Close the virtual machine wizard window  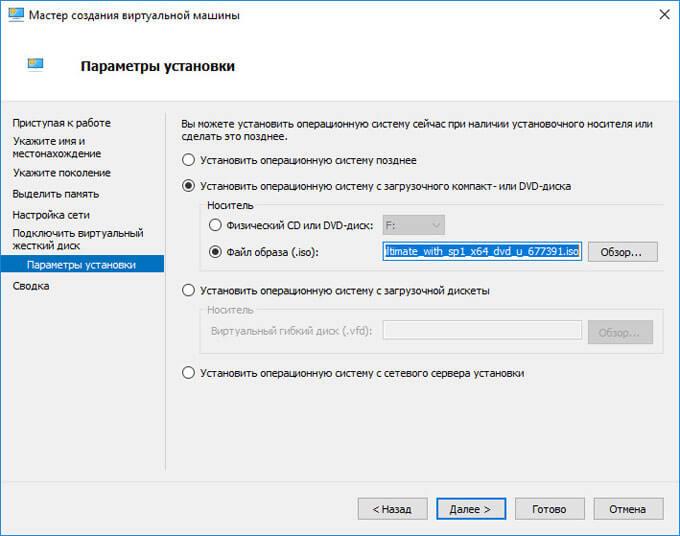click(x=660, y=16)
